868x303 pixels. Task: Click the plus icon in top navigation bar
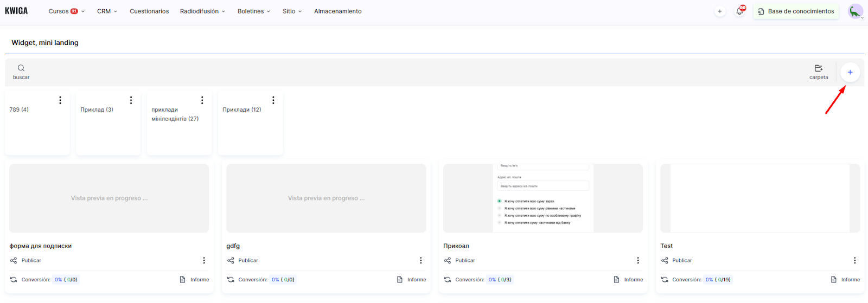pyautogui.click(x=720, y=11)
